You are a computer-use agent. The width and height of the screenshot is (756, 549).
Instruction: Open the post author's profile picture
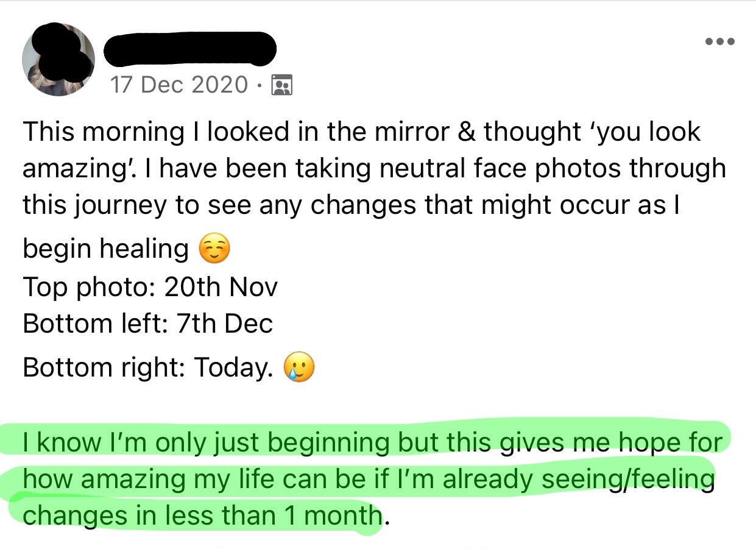click(58, 60)
